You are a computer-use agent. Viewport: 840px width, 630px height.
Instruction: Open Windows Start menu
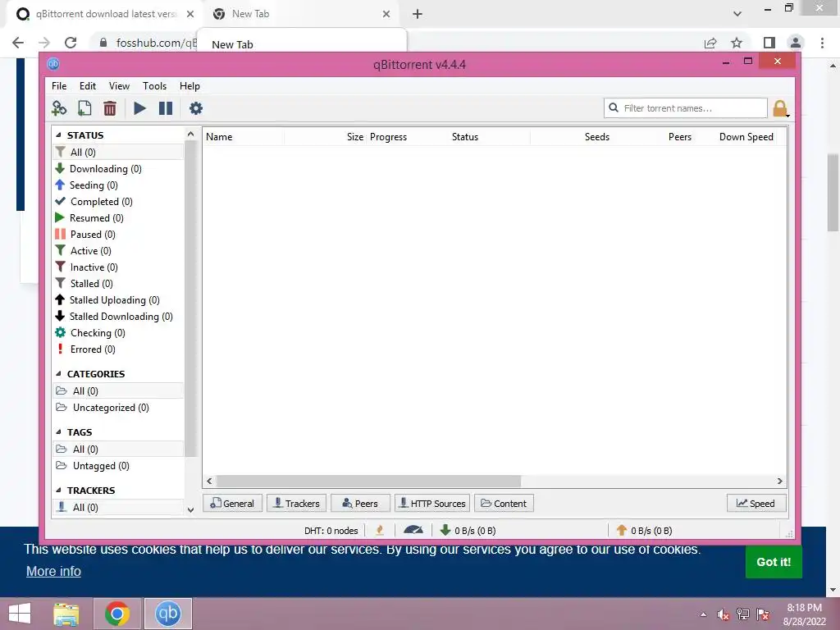20,614
